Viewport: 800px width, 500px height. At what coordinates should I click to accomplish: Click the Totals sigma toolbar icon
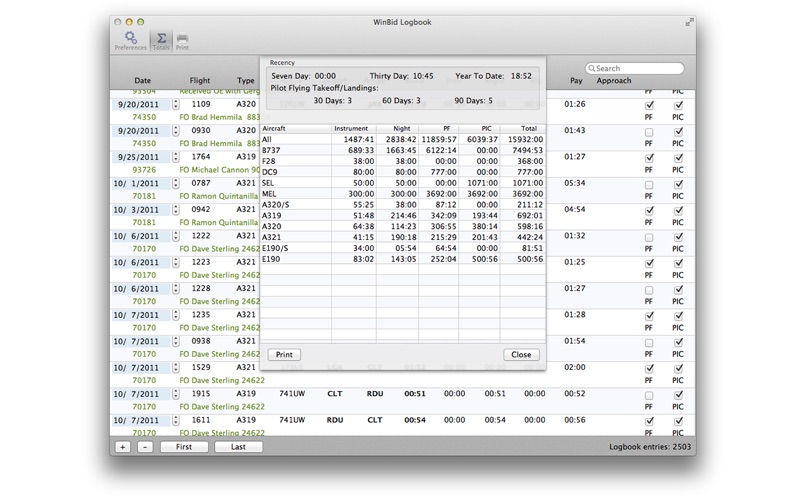point(161,40)
